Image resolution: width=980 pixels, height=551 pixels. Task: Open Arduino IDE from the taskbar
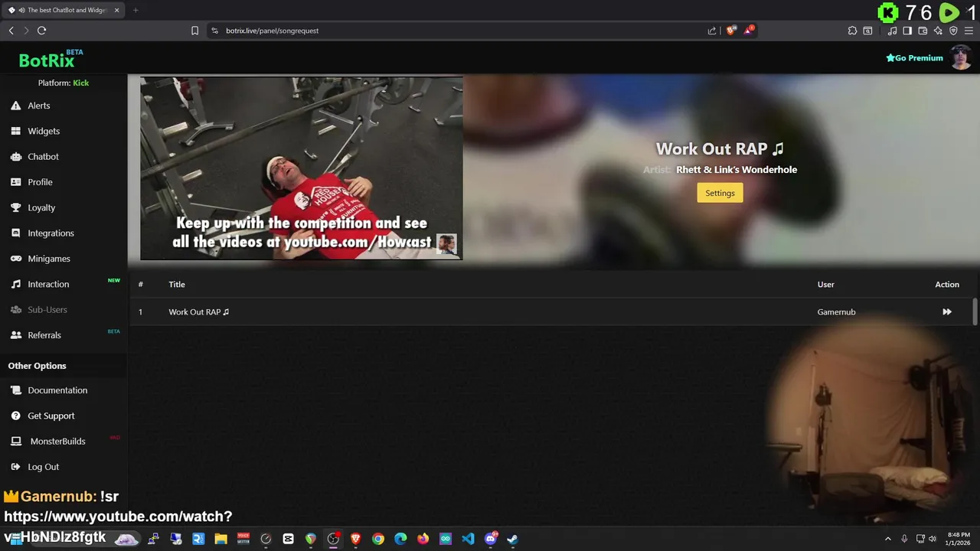tap(446, 539)
